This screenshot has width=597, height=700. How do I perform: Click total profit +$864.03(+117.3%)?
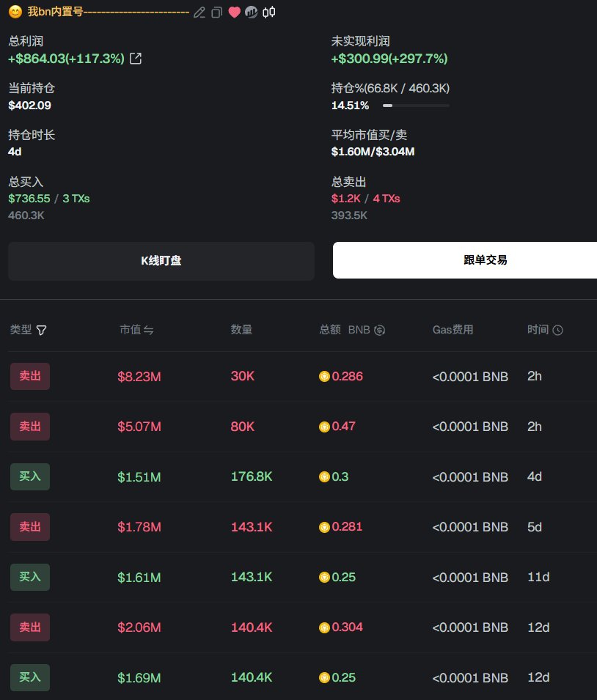[x=66, y=59]
